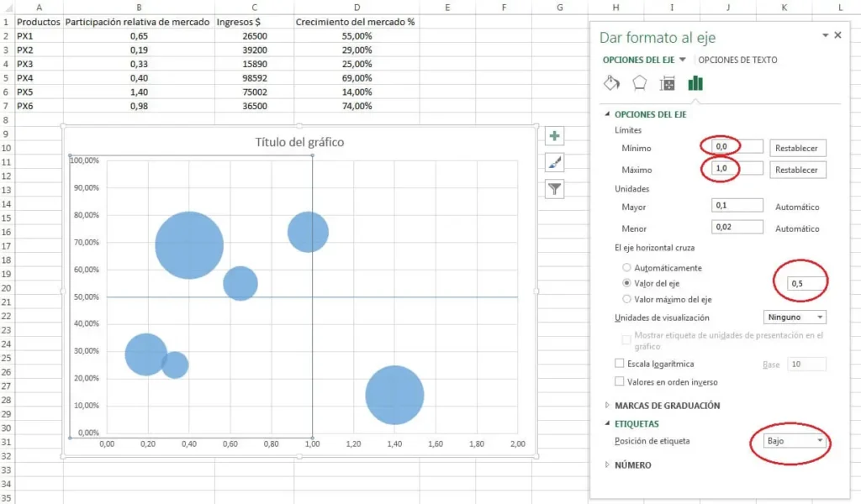This screenshot has width=861, height=504.
Task: Open Size & Properties icon in pane
Action: coord(668,83)
